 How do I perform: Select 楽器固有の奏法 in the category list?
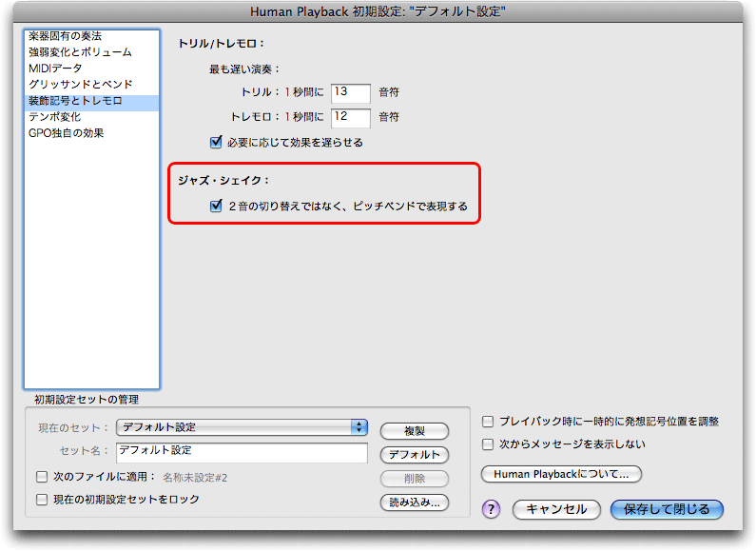pyautogui.click(x=91, y=36)
